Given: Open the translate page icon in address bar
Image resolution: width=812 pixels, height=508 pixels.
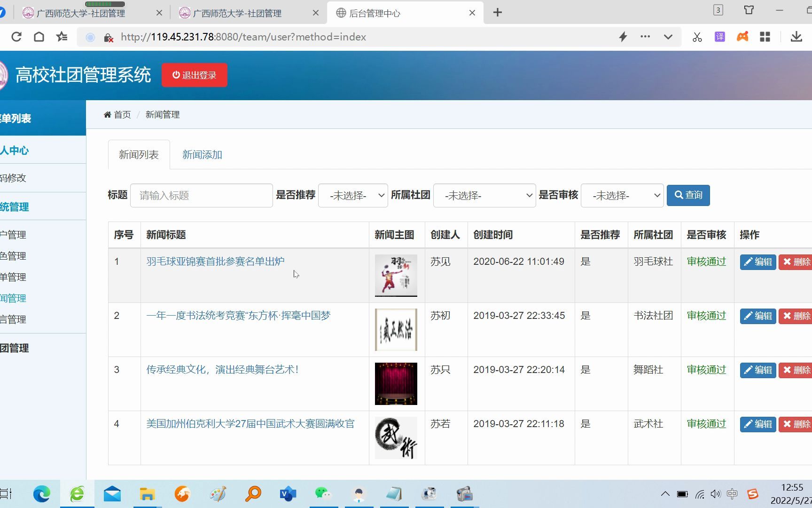Looking at the screenshot, I should (x=719, y=36).
